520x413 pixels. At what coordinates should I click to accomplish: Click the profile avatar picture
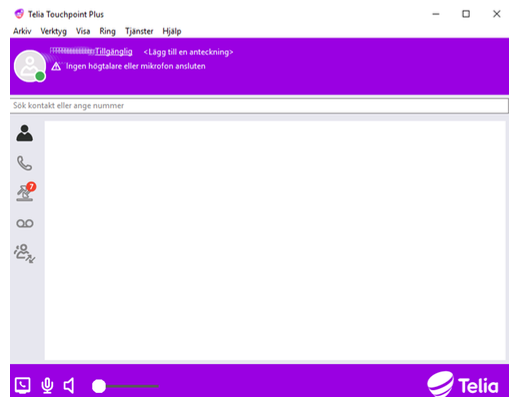pyautogui.click(x=30, y=66)
